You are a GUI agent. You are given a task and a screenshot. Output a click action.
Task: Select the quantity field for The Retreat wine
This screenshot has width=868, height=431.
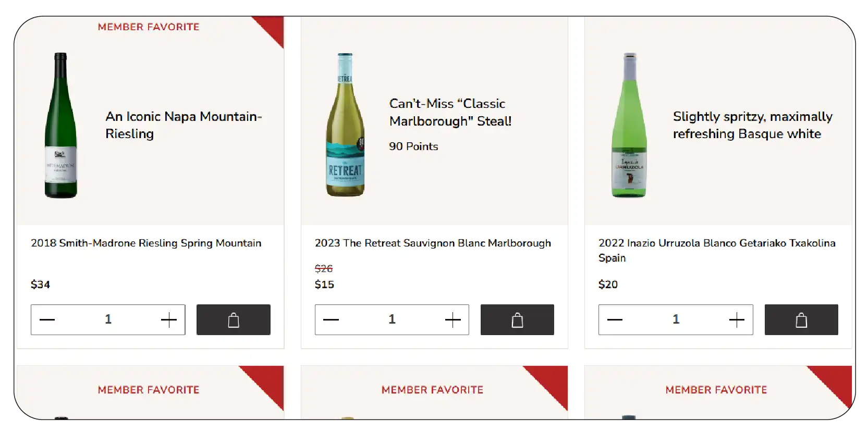(392, 319)
